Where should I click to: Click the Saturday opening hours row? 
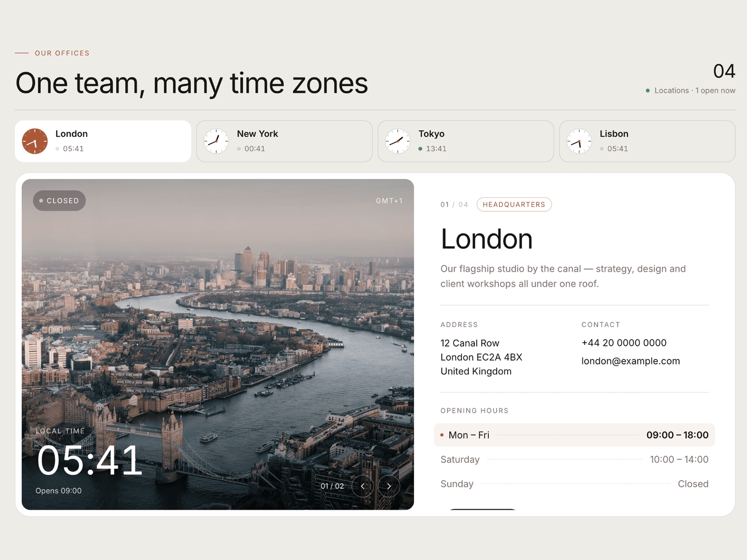pos(574,459)
